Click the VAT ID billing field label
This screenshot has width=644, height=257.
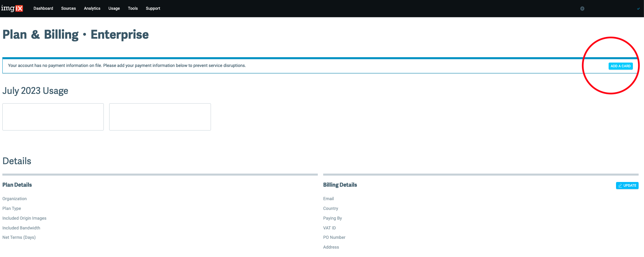tap(329, 228)
